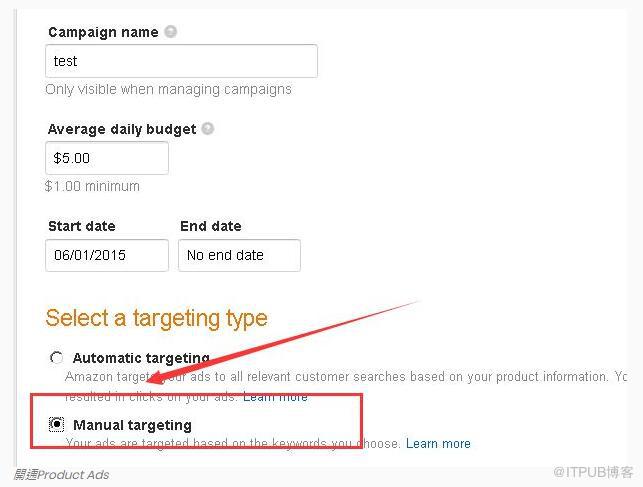This screenshot has width=643, height=487.
Task: Click the Start date label
Action: [82, 226]
